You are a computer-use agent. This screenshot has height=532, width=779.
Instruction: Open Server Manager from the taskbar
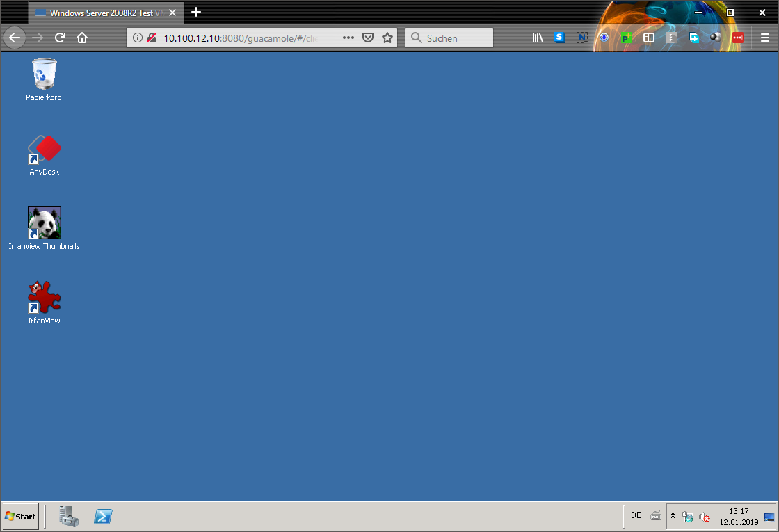69,516
